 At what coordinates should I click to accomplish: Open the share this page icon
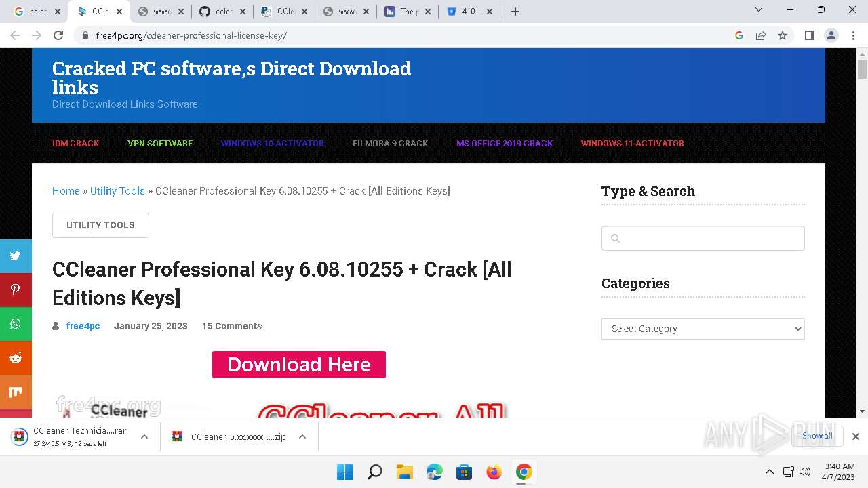(761, 35)
